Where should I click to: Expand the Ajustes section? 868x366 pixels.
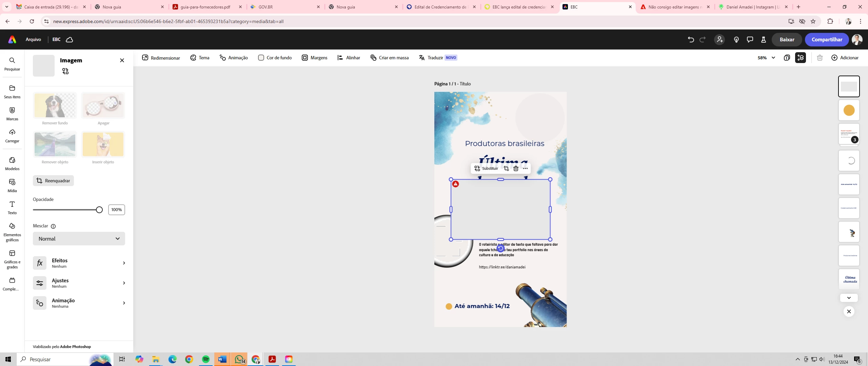coord(79,283)
